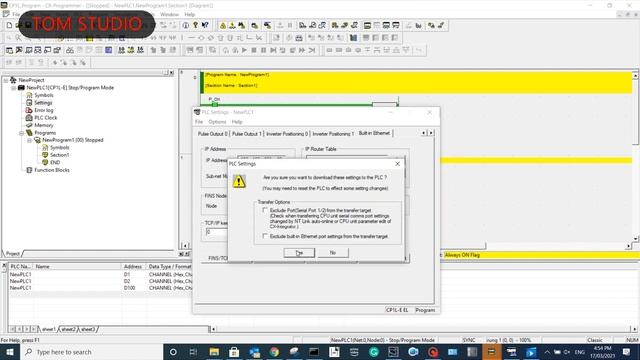Viewport: 640px width, 360px height.
Task: Click the D100 address cell
Action: click(129, 288)
